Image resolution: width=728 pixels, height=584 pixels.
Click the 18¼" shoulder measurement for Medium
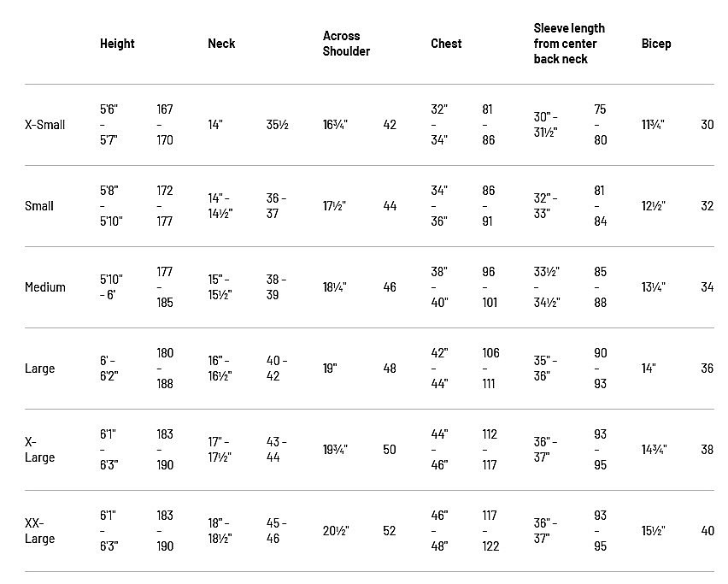pos(335,287)
